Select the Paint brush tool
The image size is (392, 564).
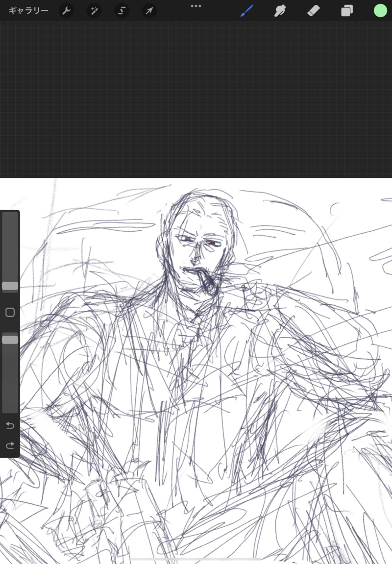point(246,11)
